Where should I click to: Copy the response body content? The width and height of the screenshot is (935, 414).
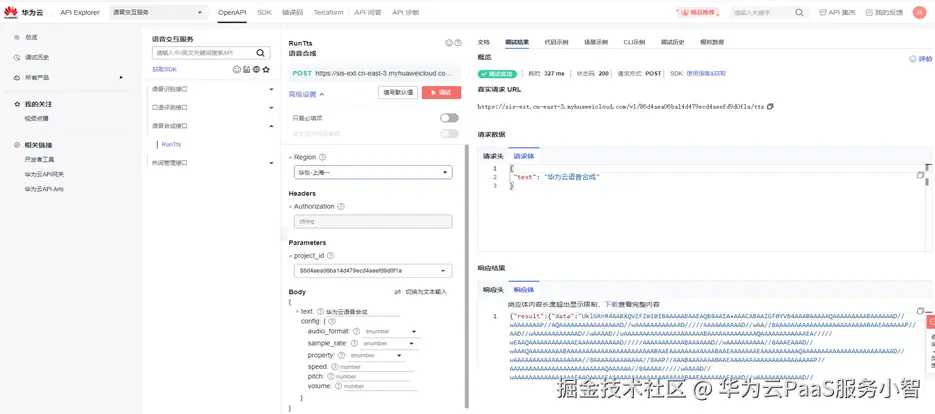[x=921, y=311]
